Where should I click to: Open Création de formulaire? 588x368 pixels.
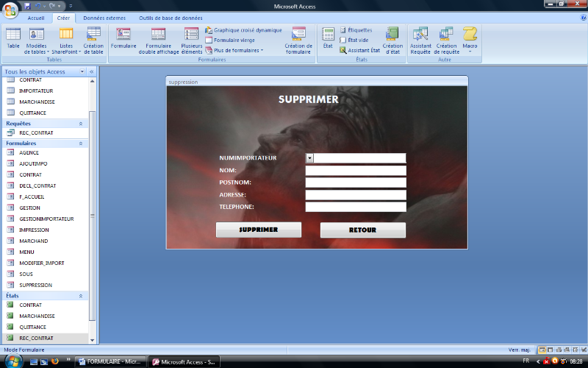pyautogui.click(x=298, y=40)
